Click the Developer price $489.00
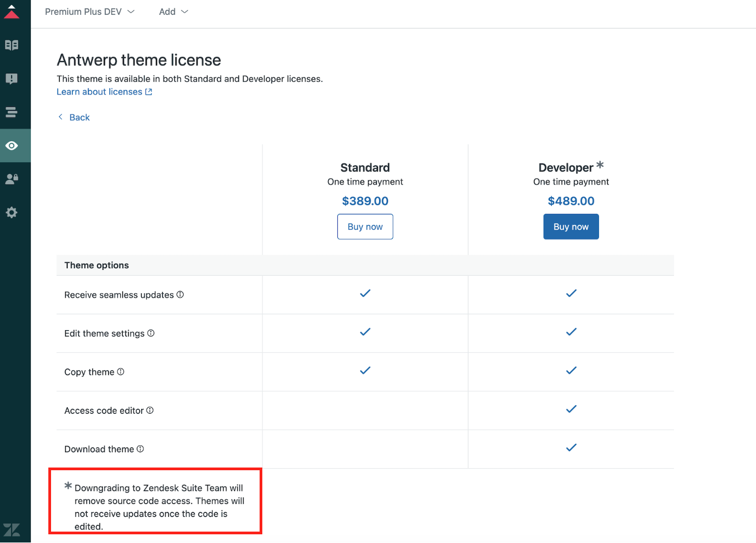The width and height of the screenshot is (756, 543). point(571,201)
